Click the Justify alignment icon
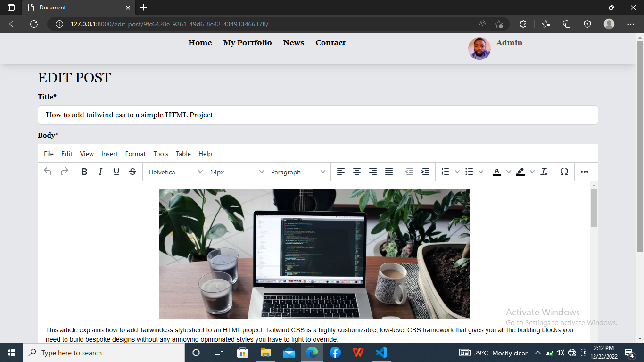Image resolution: width=644 pixels, height=362 pixels. (388, 172)
